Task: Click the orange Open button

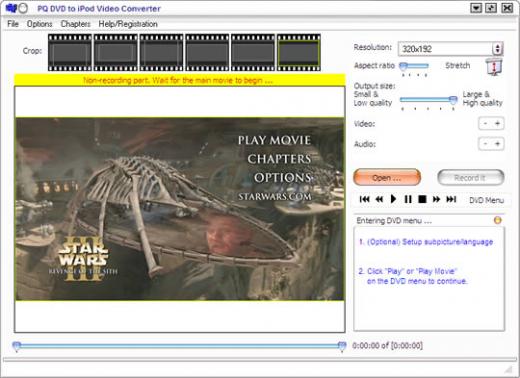Action: 387,177
